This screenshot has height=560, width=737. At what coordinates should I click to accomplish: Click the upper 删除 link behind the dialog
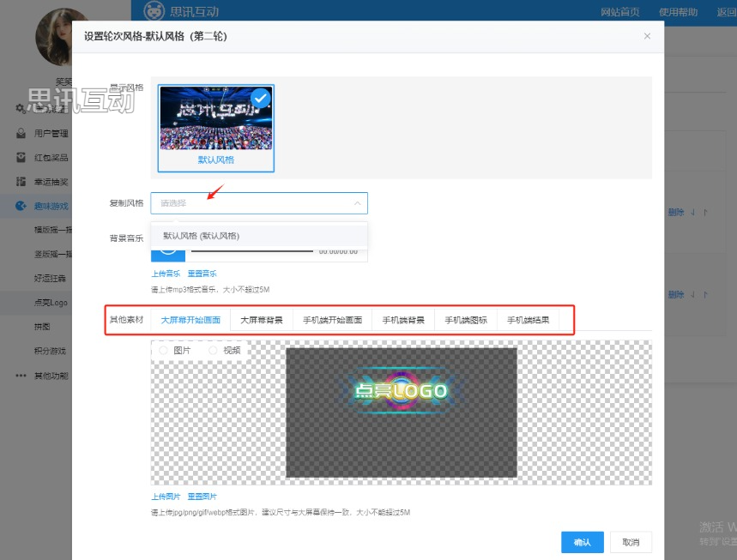[676, 213]
